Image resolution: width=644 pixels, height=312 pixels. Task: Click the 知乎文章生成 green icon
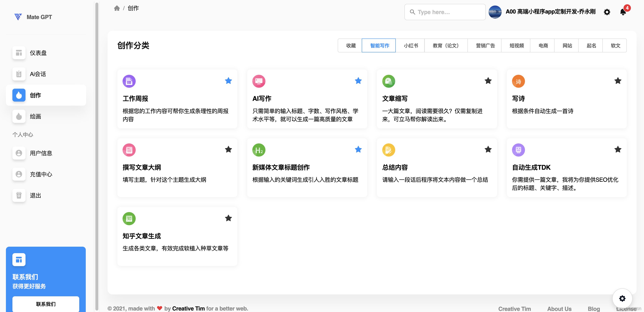(129, 219)
